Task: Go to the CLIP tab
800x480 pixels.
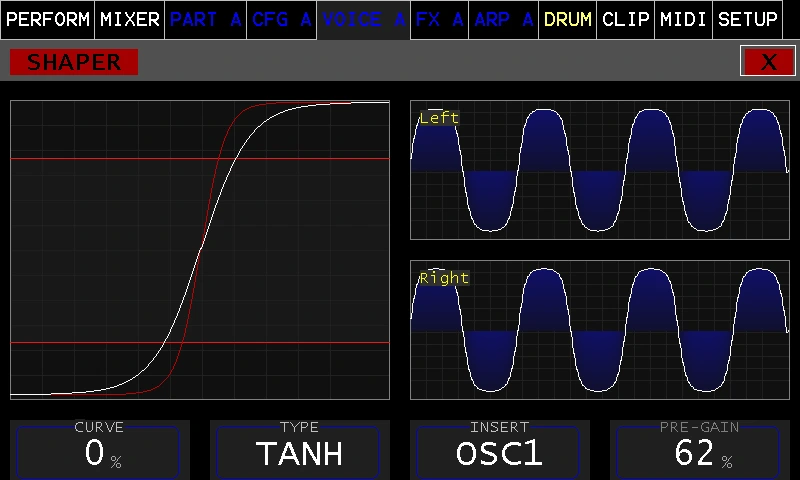Action: tap(626, 20)
